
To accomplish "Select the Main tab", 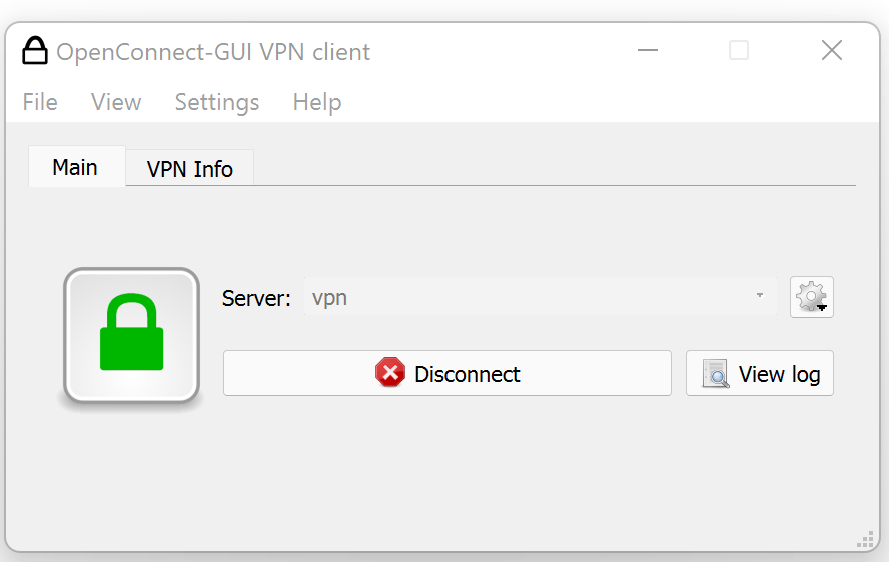I will [75, 167].
